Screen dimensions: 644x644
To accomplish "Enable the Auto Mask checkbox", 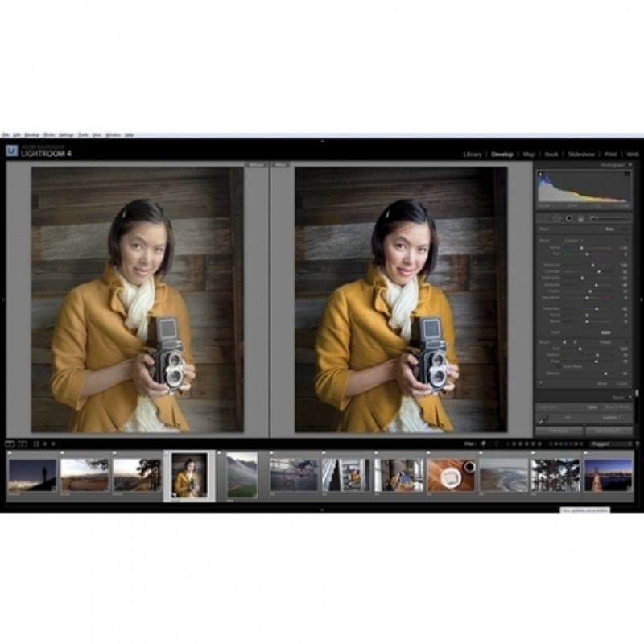I will 558,366.
